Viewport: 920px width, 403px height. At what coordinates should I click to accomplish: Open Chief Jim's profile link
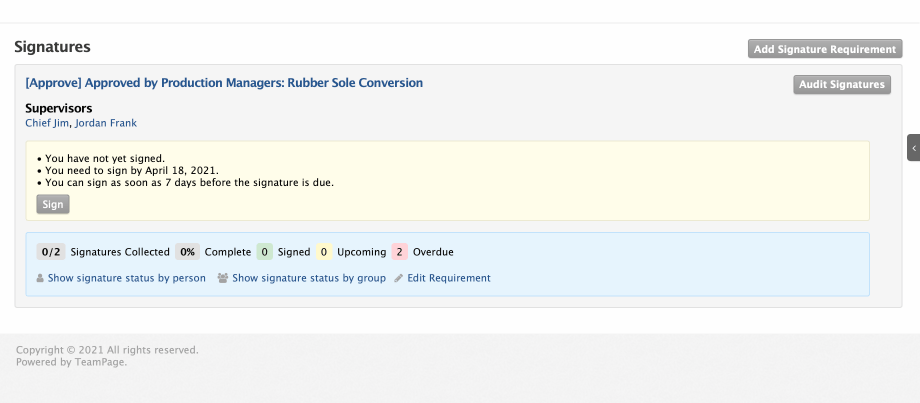(x=47, y=123)
